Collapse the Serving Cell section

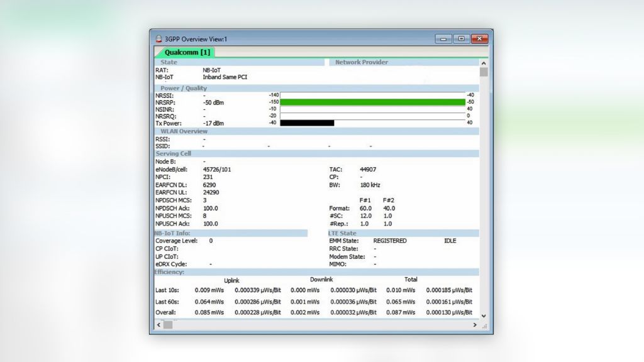[173, 153]
